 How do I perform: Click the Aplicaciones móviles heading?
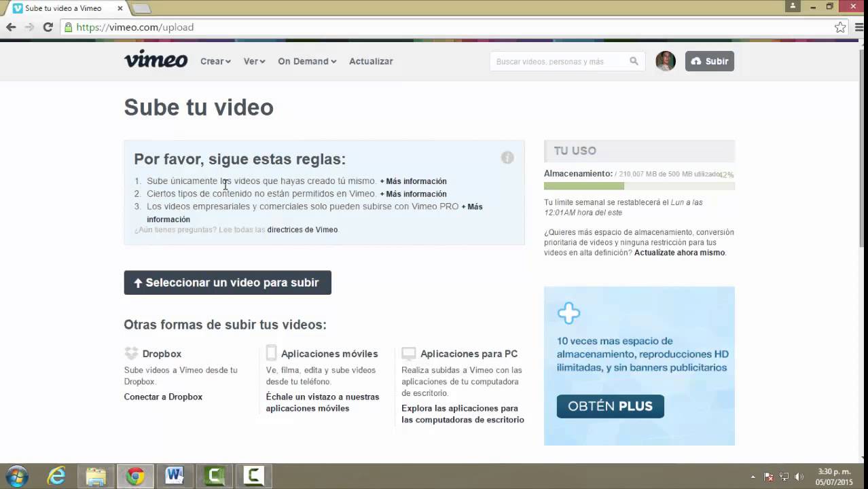tap(329, 354)
